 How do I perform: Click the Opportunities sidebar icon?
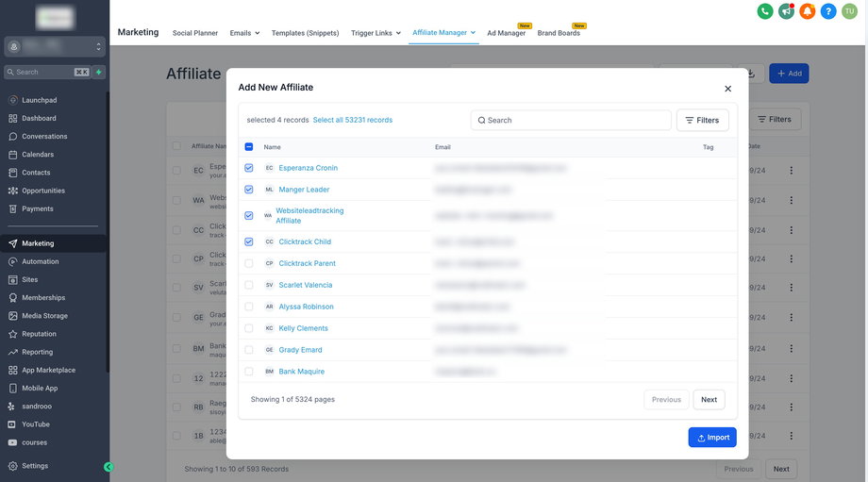point(12,191)
